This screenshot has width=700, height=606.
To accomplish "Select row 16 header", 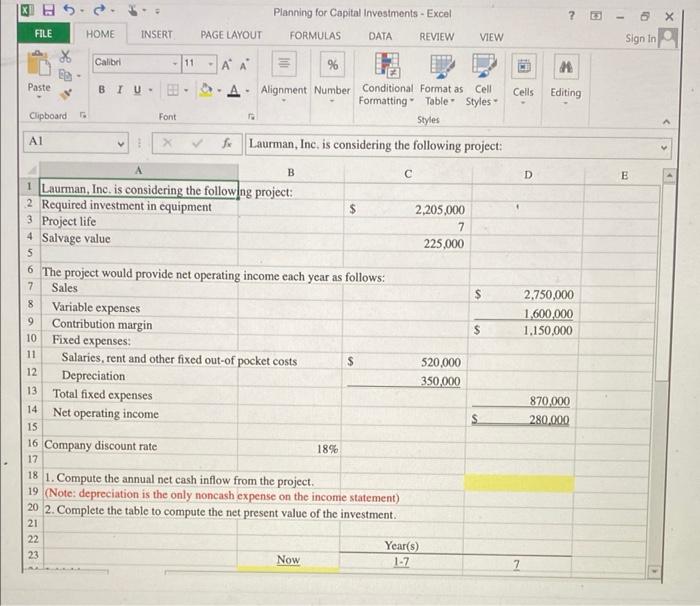I will (x=33, y=443).
